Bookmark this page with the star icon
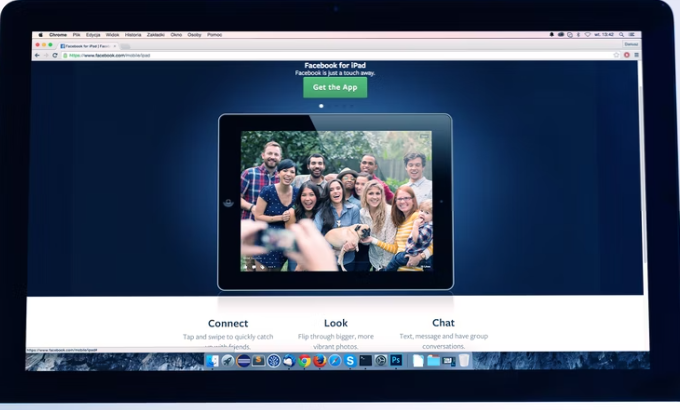The width and height of the screenshot is (680, 410). [616, 55]
